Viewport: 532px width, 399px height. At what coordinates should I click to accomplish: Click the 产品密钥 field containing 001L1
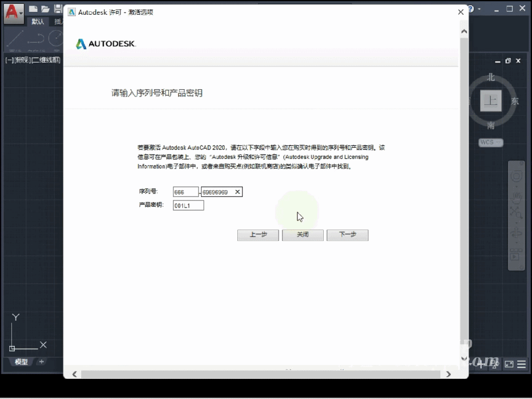click(x=188, y=205)
